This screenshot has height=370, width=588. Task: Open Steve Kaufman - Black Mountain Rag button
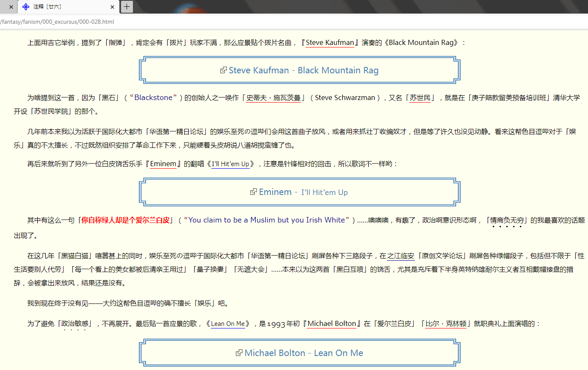click(x=300, y=70)
